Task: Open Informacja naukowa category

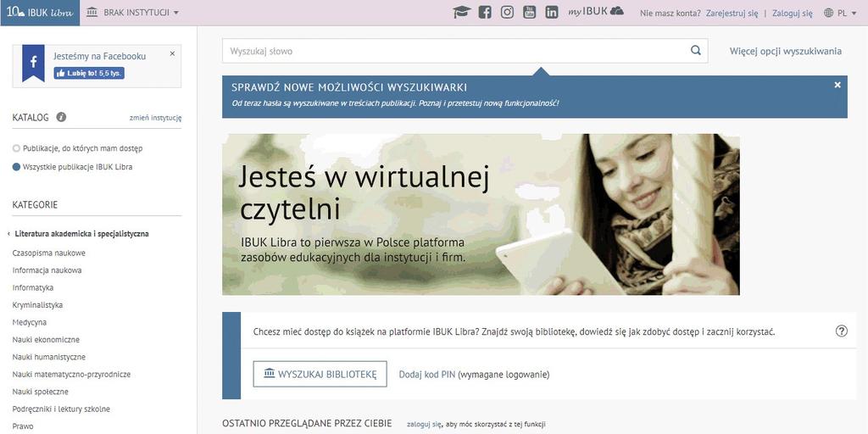Action: click(47, 270)
